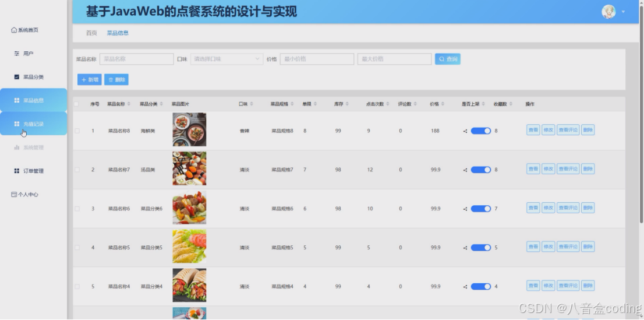
Task: Open the user avatar in the header
Action: pyautogui.click(x=608, y=12)
